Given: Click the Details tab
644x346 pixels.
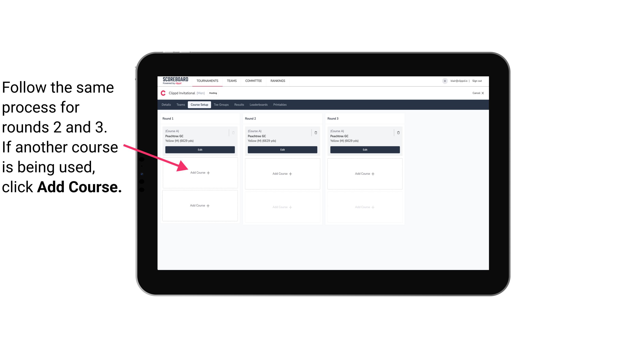Looking at the screenshot, I should [x=166, y=105].
